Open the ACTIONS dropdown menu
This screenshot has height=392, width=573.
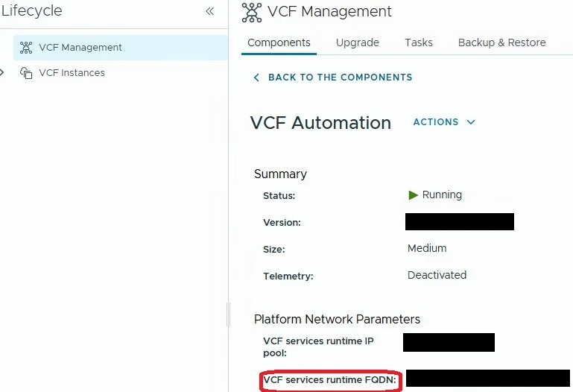444,122
